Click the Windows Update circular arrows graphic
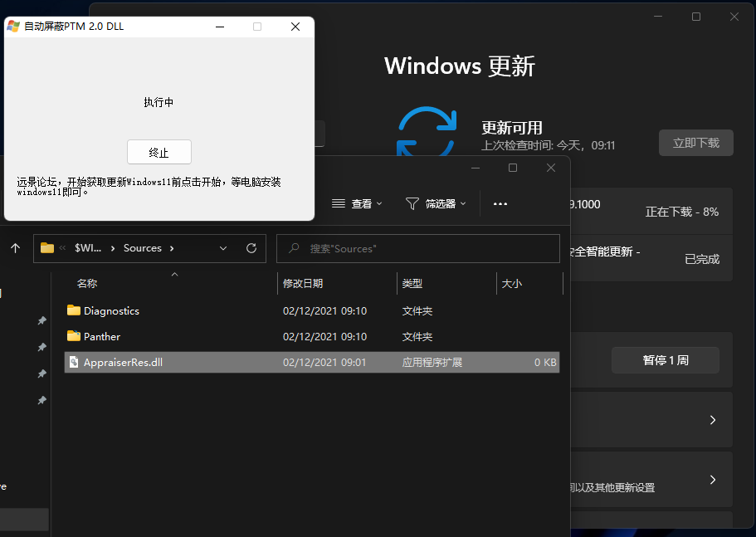756x537 pixels. (427, 131)
